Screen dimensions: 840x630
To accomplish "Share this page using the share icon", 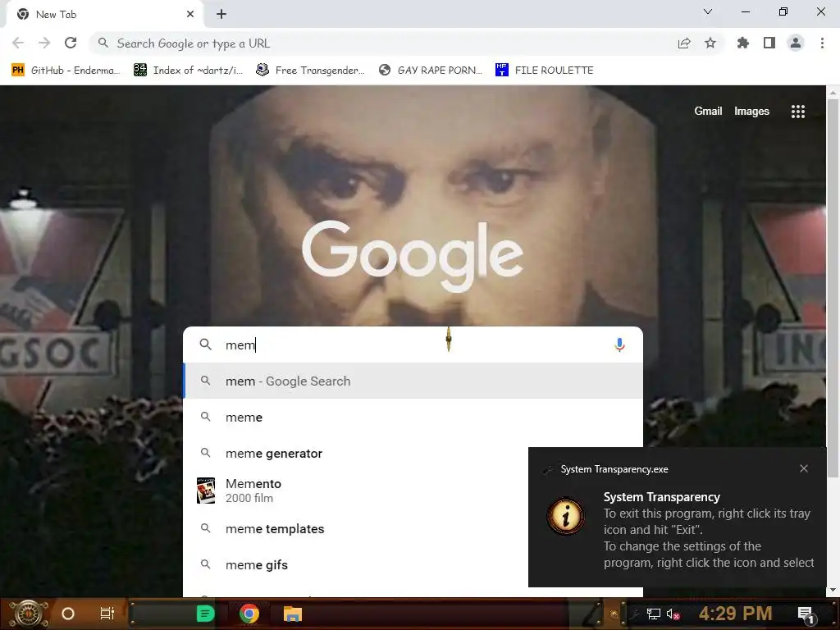I will 684,43.
